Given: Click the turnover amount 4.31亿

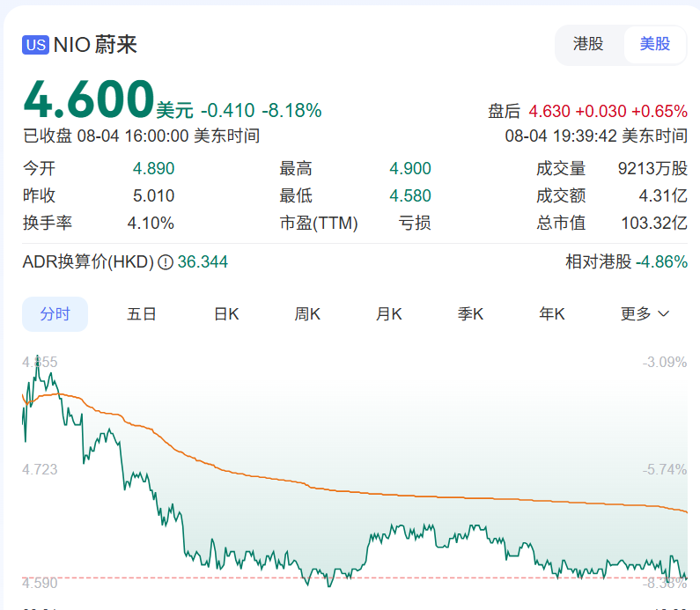Looking at the screenshot, I should pyautogui.click(x=663, y=196).
